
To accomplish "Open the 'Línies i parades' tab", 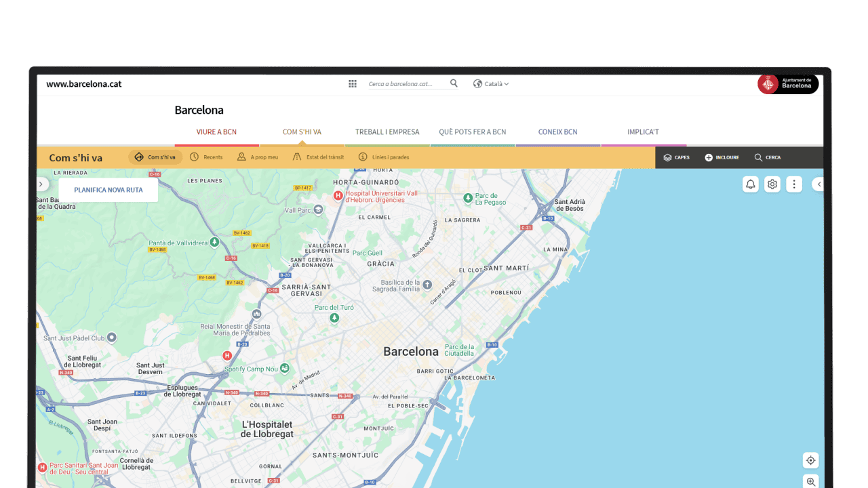I will (384, 157).
